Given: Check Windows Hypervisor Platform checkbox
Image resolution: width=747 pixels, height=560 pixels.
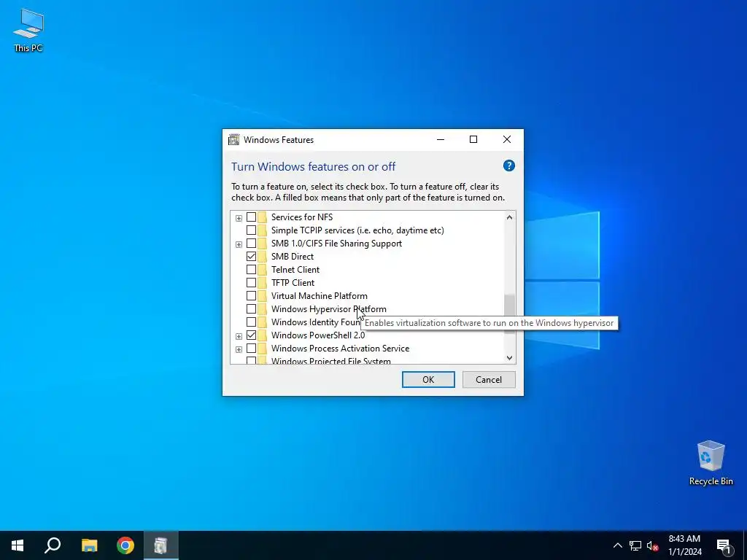Looking at the screenshot, I should (x=251, y=309).
